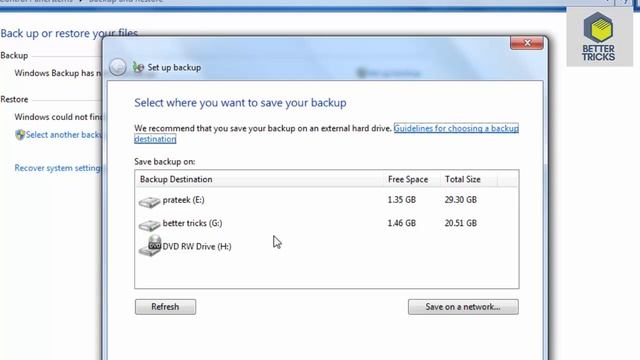Select the DVD RW Drive (H:) icon

click(149, 246)
